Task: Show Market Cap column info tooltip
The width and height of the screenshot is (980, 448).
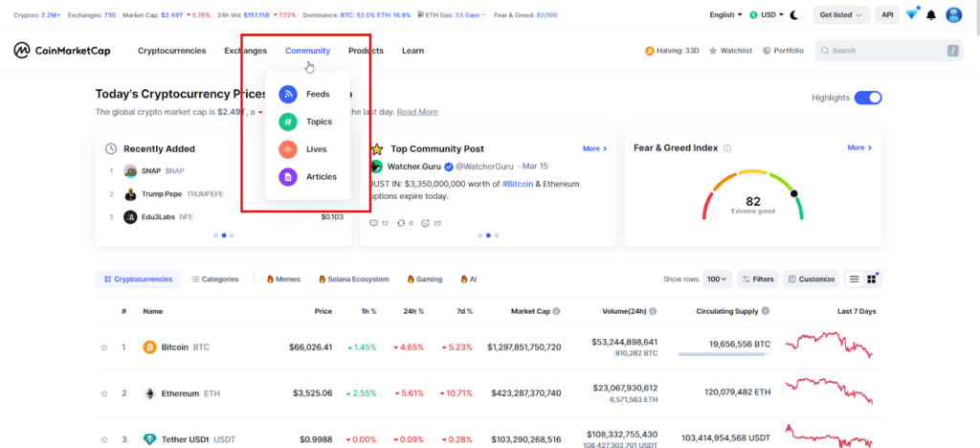Action: (x=556, y=311)
